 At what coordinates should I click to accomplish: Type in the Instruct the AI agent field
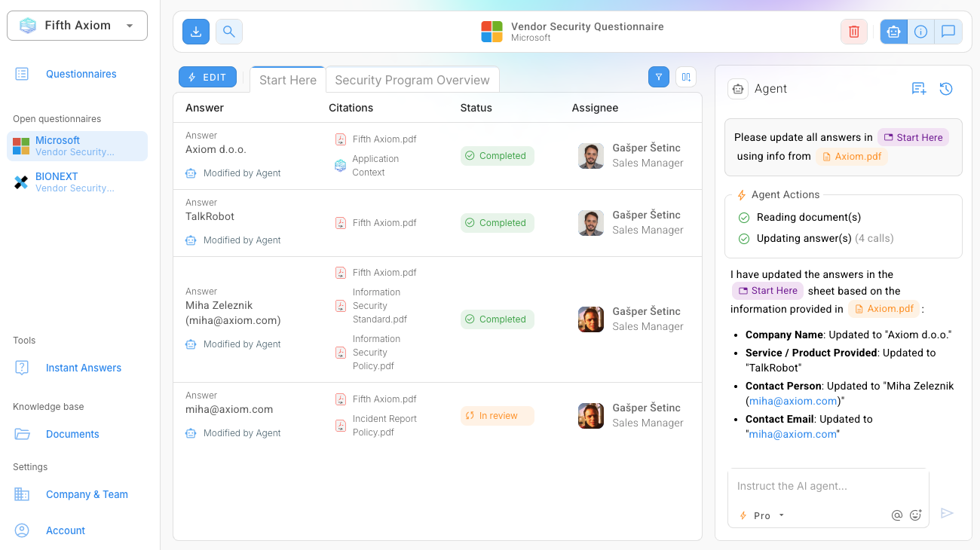(828, 486)
